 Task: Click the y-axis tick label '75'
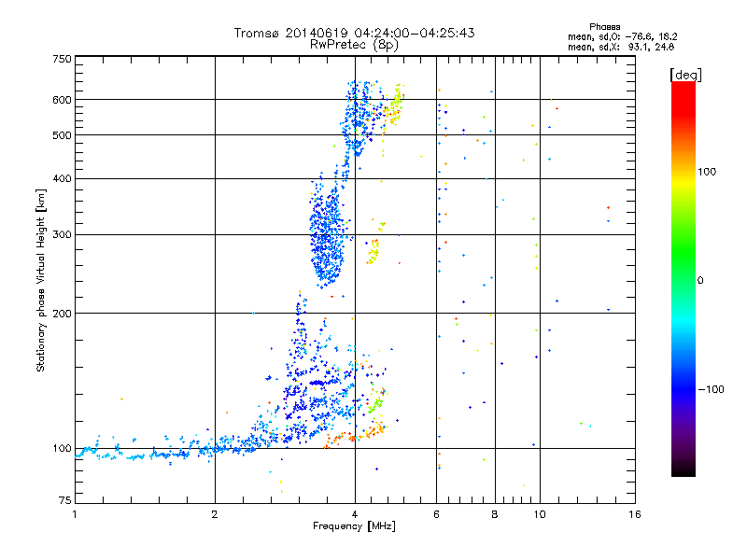coord(65,500)
